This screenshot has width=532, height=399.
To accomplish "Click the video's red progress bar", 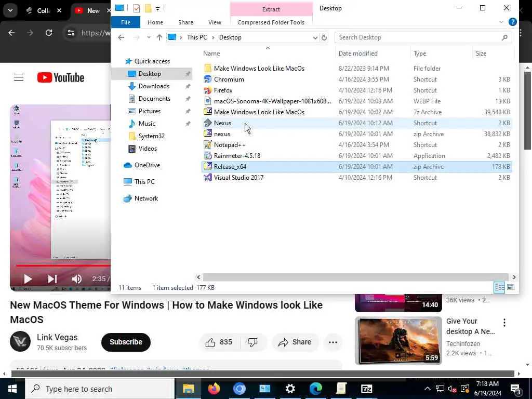I will click(x=63, y=265).
